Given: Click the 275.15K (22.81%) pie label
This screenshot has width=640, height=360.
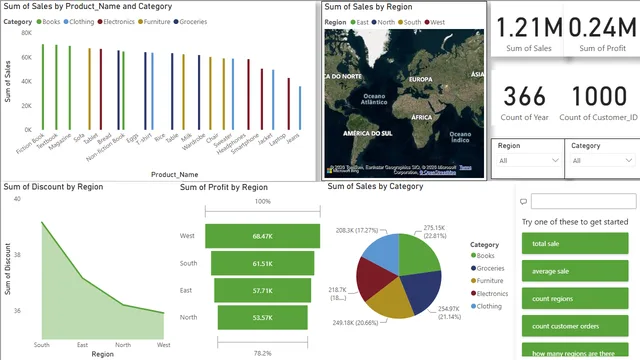Looking at the screenshot, I should [x=435, y=232].
